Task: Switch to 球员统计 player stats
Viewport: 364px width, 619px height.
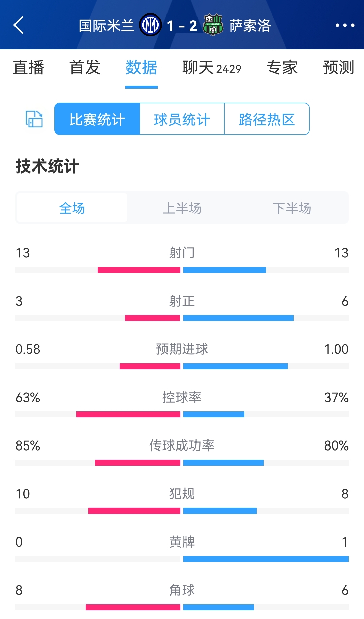Action: (x=182, y=119)
